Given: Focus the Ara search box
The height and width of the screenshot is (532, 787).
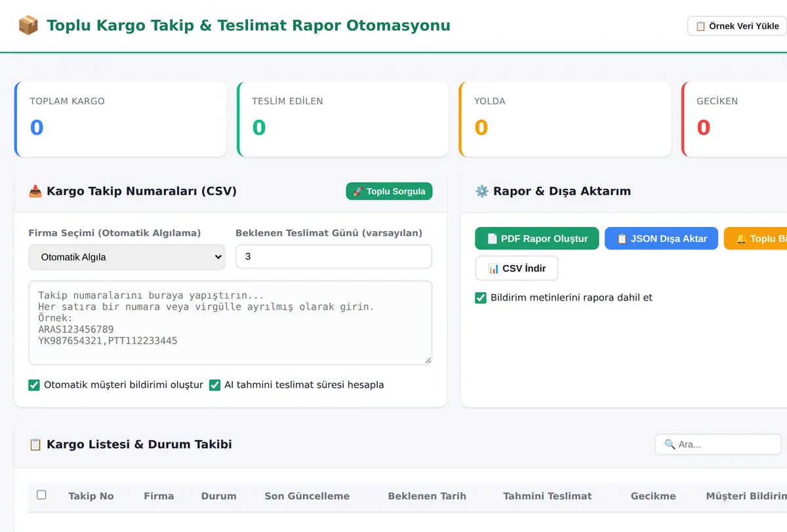Looking at the screenshot, I should (718, 444).
